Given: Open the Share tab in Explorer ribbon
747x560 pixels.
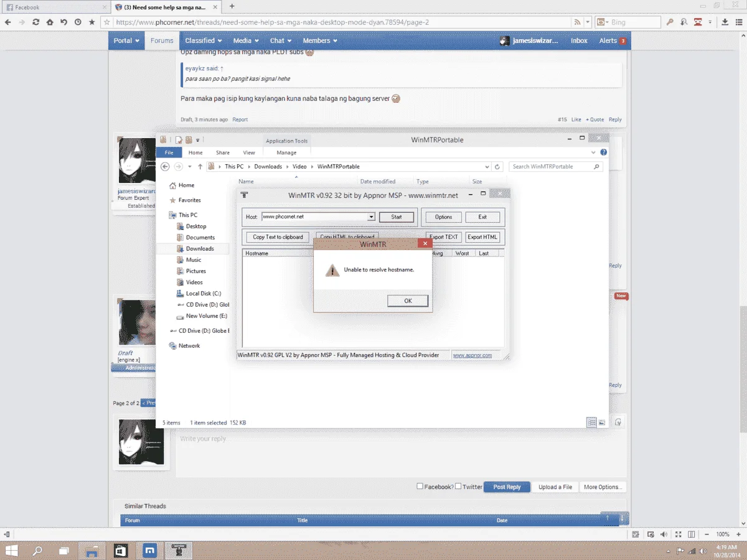Looking at the screenshot, I should [223, 152].
